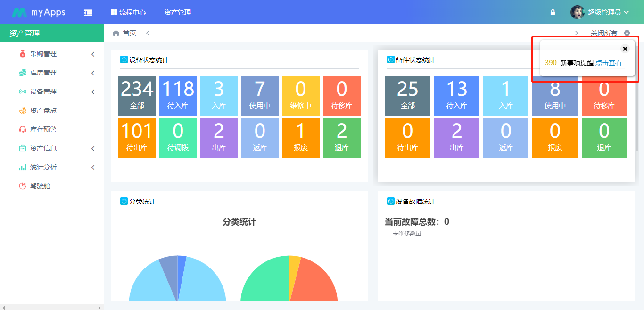Click the 库存预警 headset icon
Screen dimensions: 644x310
click(x=23, y=129)
